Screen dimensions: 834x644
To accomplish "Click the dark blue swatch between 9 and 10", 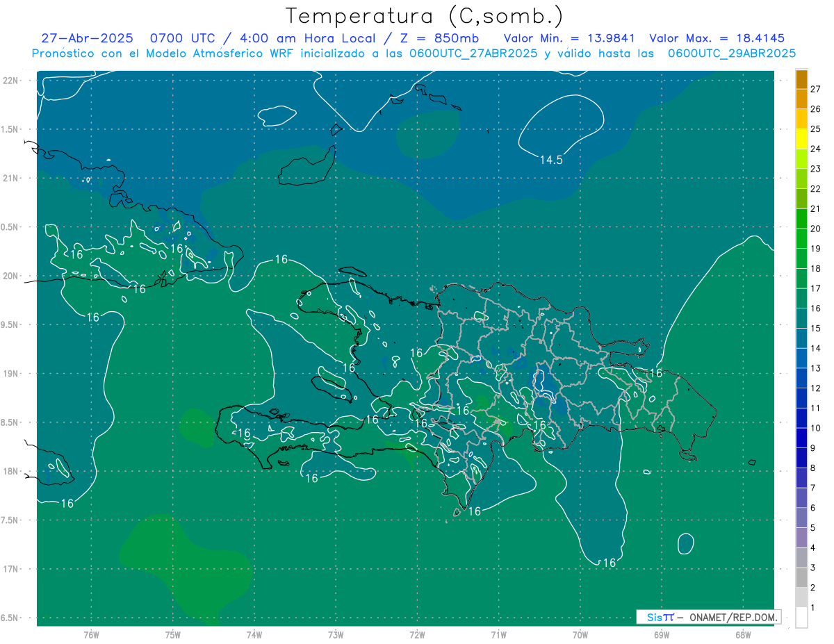I will (x=801, y=438).
